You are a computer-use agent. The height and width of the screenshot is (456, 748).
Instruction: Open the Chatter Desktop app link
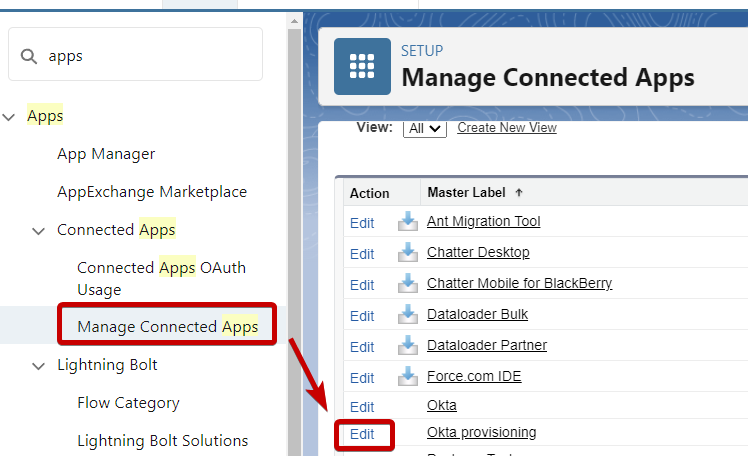click(478, 252)
